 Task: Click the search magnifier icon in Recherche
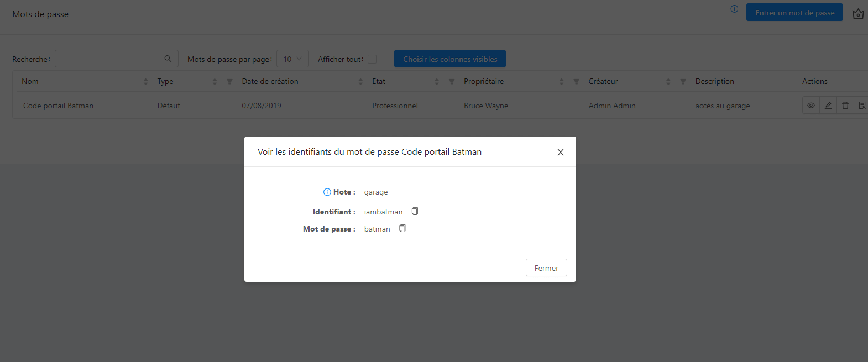168,59
